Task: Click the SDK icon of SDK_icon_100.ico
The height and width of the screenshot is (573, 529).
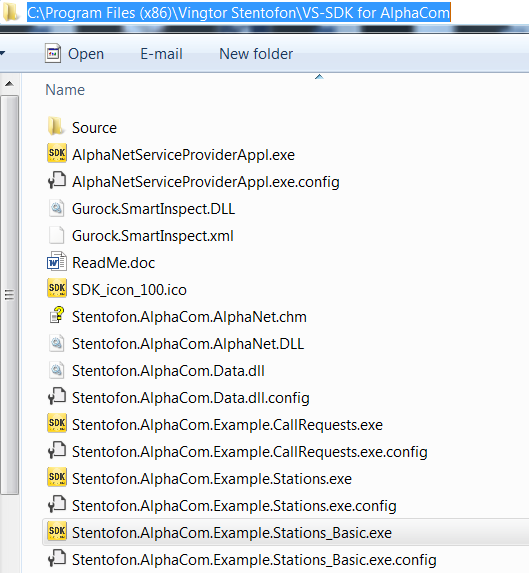Action: point(57,288)
